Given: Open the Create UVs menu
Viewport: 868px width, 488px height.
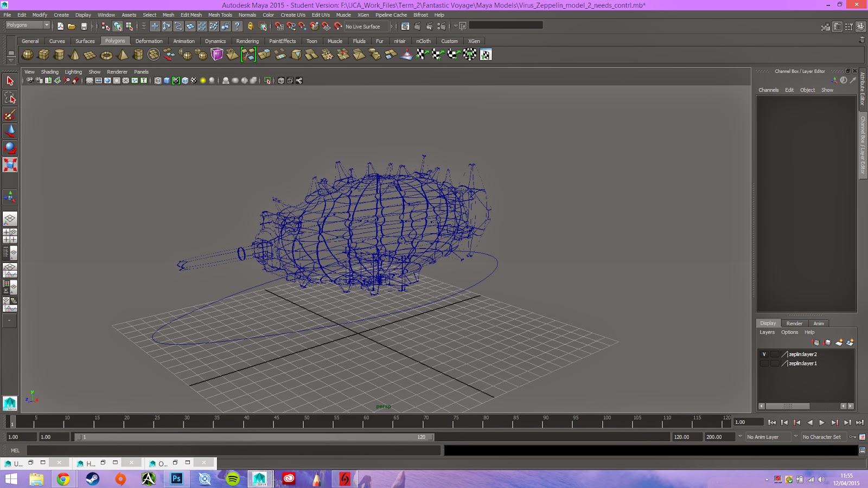Looking at the screenshot, I should (293, 15).
